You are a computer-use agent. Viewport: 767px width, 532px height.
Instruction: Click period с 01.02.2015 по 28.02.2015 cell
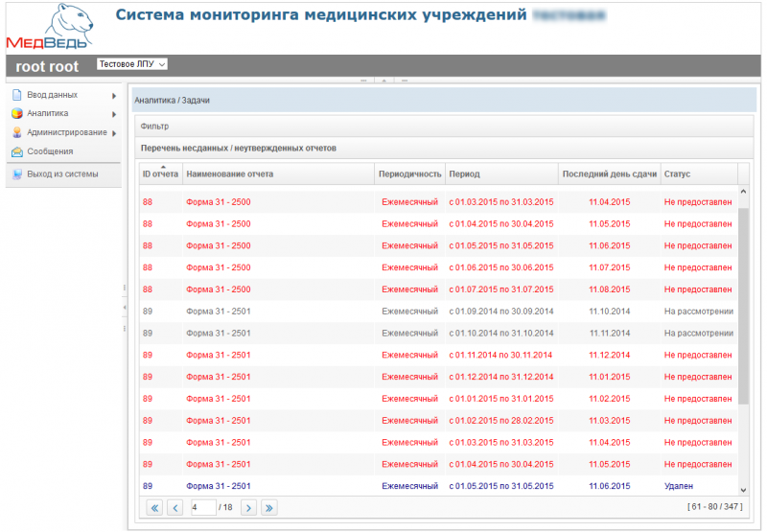(501, 421)
